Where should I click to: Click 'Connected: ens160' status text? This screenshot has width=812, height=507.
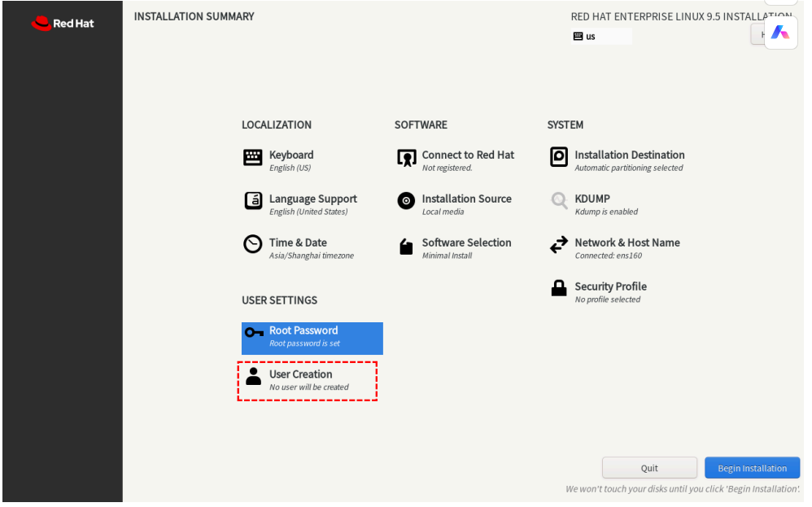(609, 256)
